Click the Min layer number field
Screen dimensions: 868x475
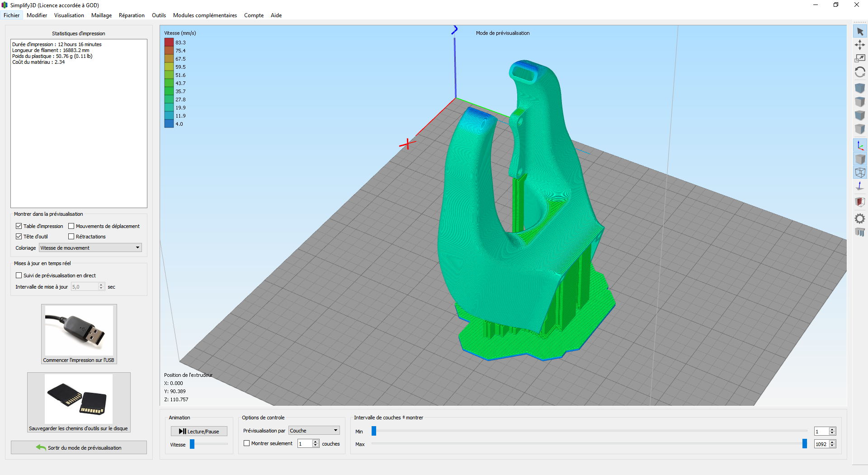[821, 431]
